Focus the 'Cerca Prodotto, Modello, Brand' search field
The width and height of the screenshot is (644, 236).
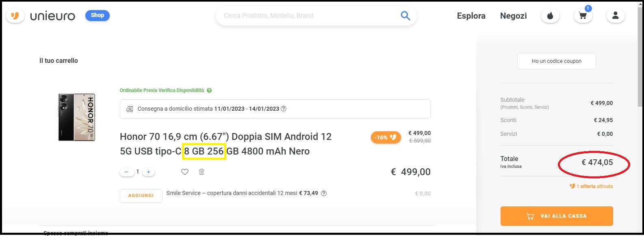tap(309, 16)
